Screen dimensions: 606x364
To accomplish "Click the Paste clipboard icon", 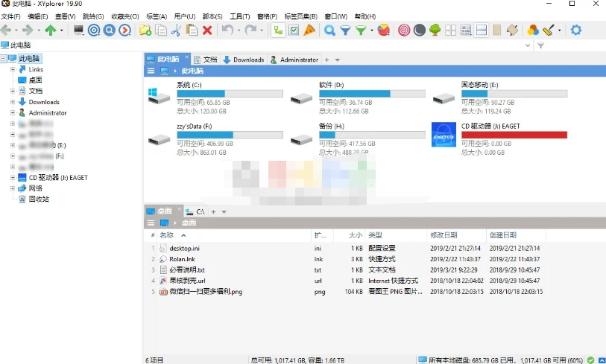I will (x=192, y=30).
